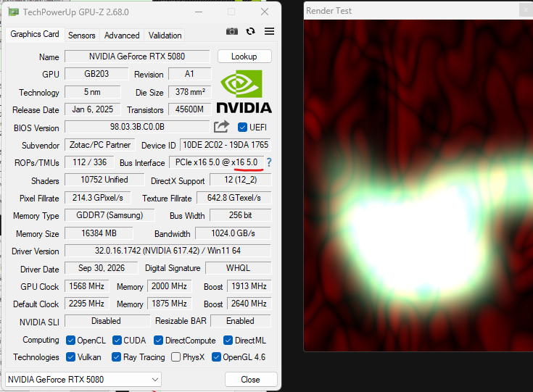Viewport: 533px width, 392px height.
Task: Click the Resizable BAR value Enabled
Action: 241,321
